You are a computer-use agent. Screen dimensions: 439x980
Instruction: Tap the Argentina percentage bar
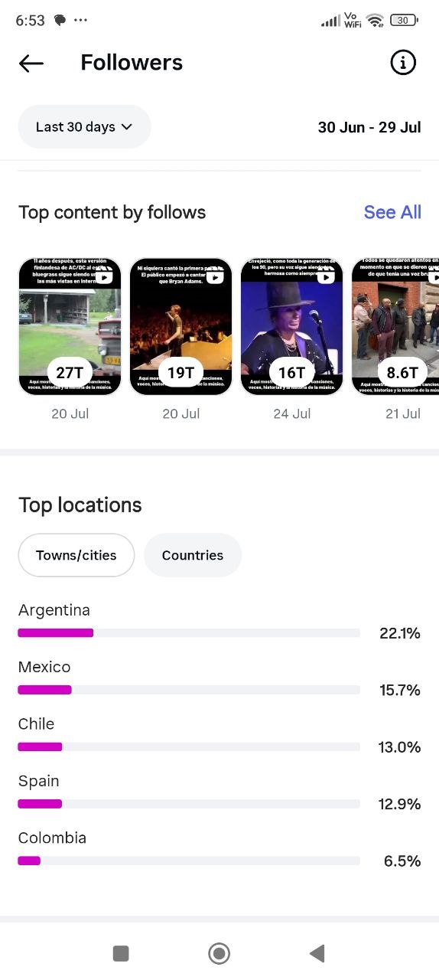click(189, 633)
